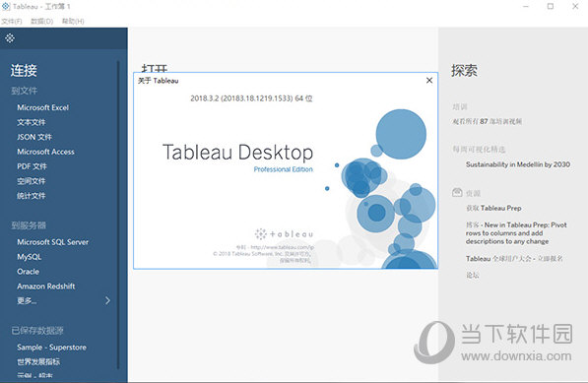This screenshot has width=588, height=383.
Task: Click the 获取 Tableau Prep link
Action: 493,208
